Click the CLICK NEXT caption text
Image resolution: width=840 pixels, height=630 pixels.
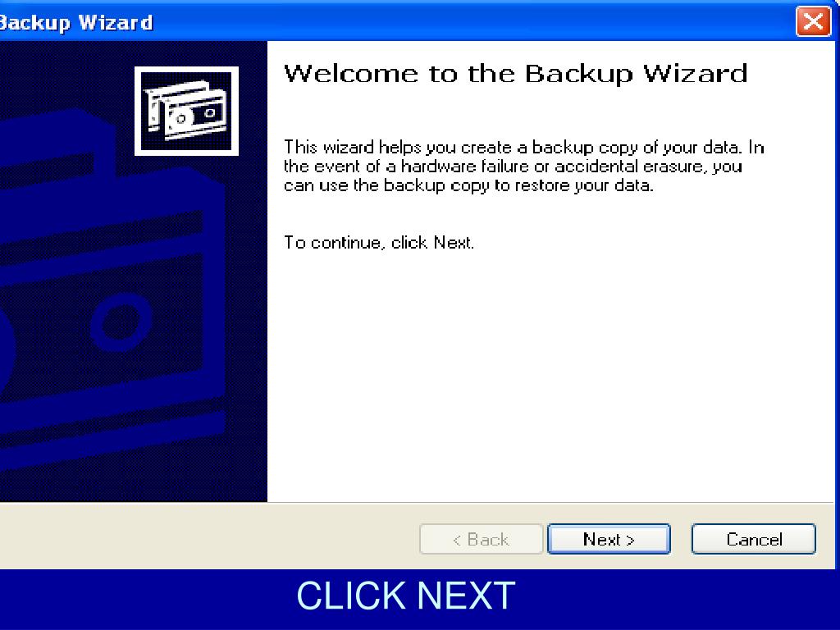tap(405, 596)
